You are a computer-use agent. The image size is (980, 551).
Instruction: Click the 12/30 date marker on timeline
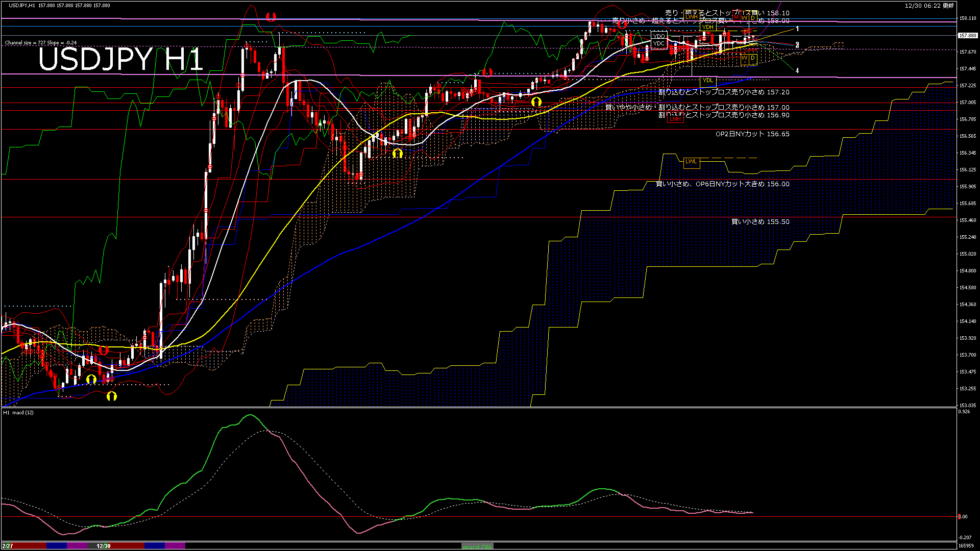[104, 546]
